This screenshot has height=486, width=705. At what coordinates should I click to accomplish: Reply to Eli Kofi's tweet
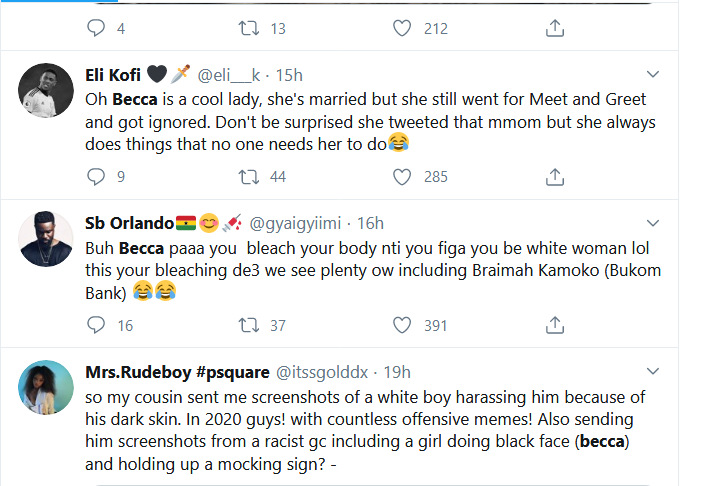coord(96,177)
